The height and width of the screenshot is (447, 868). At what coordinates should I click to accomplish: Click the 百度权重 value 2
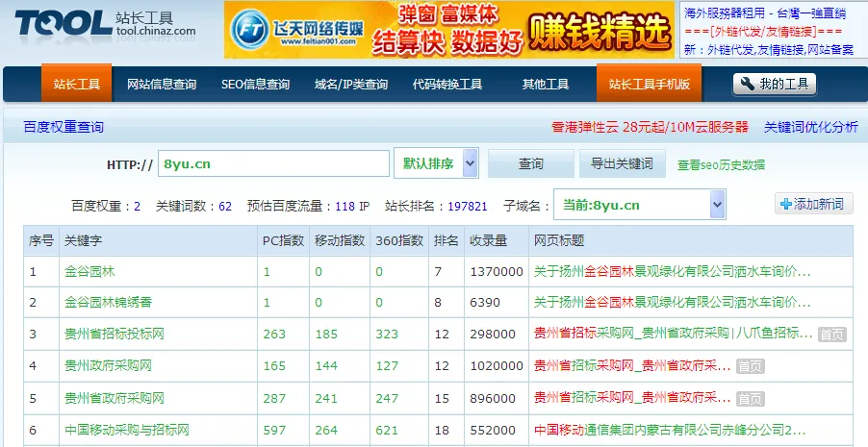137,207
